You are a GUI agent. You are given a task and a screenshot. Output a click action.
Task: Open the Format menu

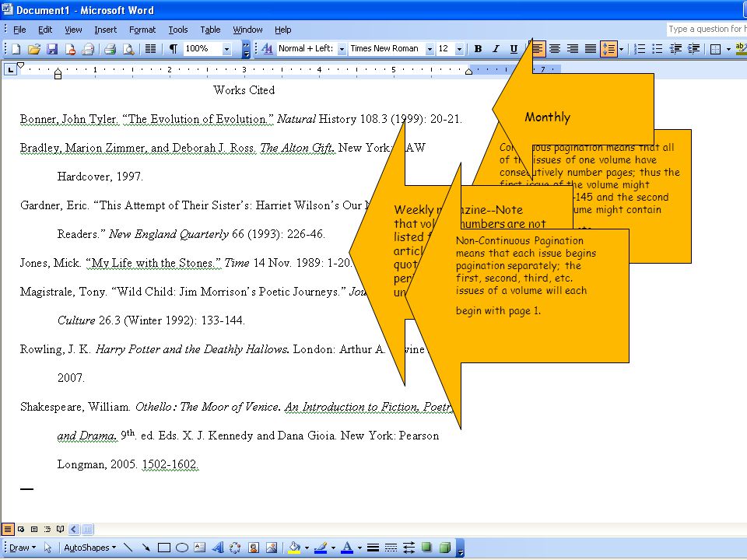click(142, 30)
